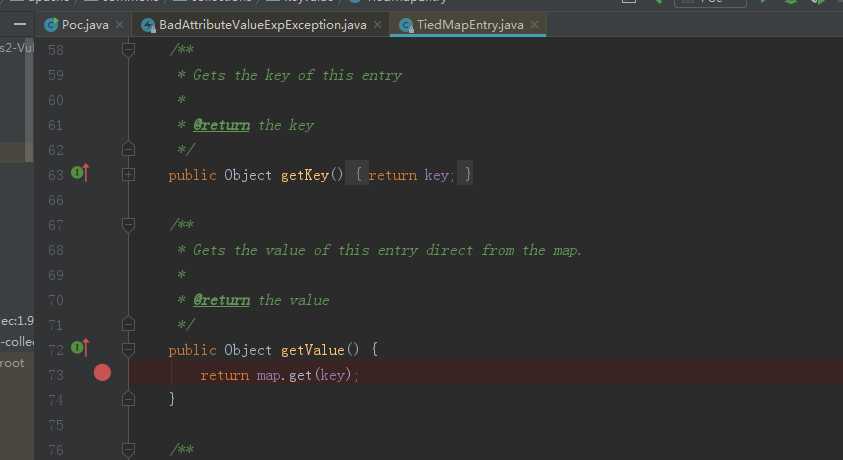The image size is (843, 460).
Task: Close the TiedMapEntry.java tab
Action: tap(534, 25)
